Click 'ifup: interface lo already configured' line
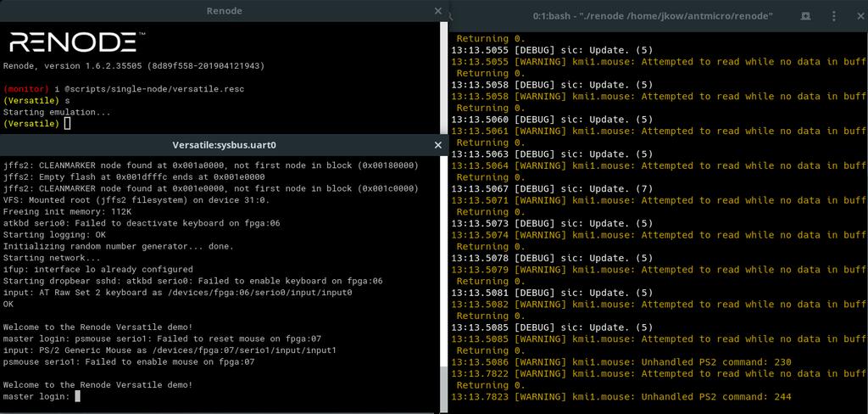This screenshot has height=414, width=868. [x=98, y=269]
